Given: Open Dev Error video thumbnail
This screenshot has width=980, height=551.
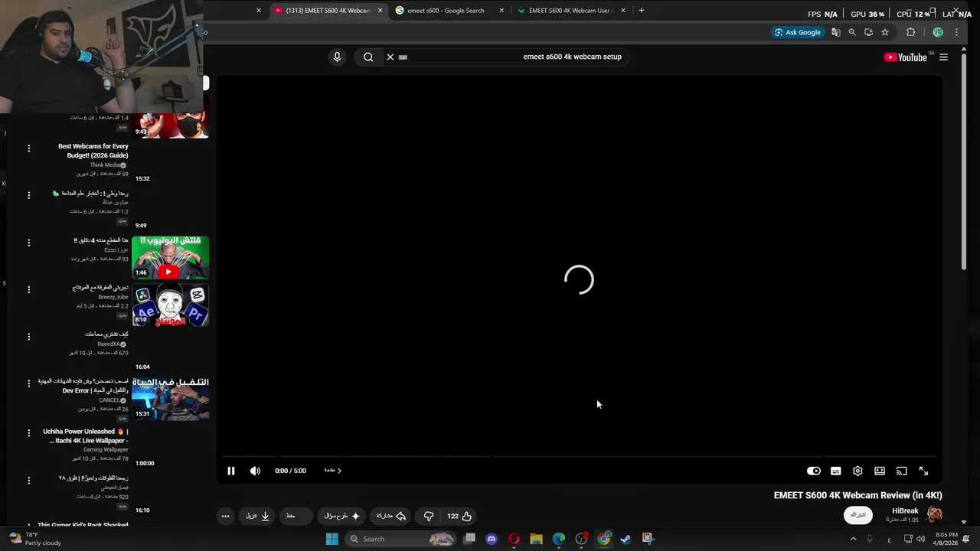Looking at the screenshot, I should [170, 397].
